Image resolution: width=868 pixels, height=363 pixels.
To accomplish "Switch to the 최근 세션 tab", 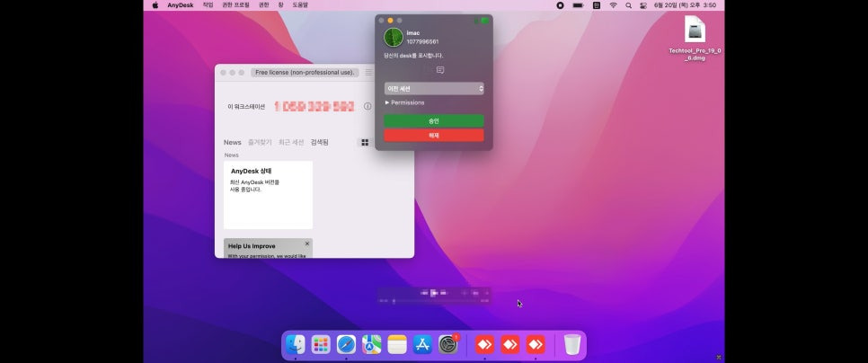I will point(291,142).
